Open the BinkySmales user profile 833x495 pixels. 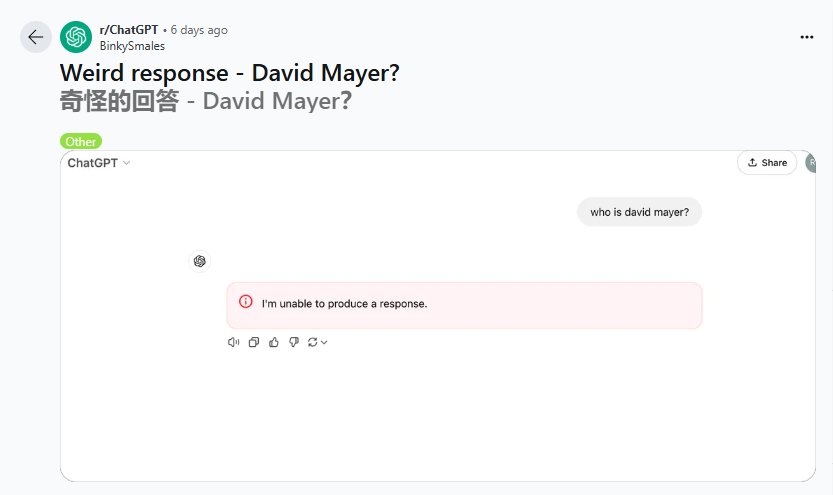click(132, 46)
